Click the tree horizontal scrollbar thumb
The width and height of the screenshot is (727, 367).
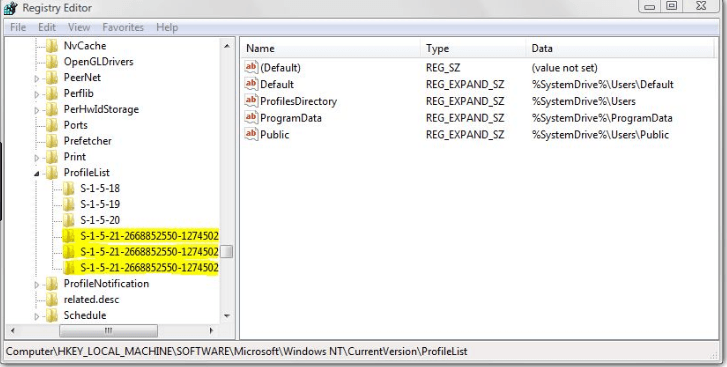[x=108, y=330]
